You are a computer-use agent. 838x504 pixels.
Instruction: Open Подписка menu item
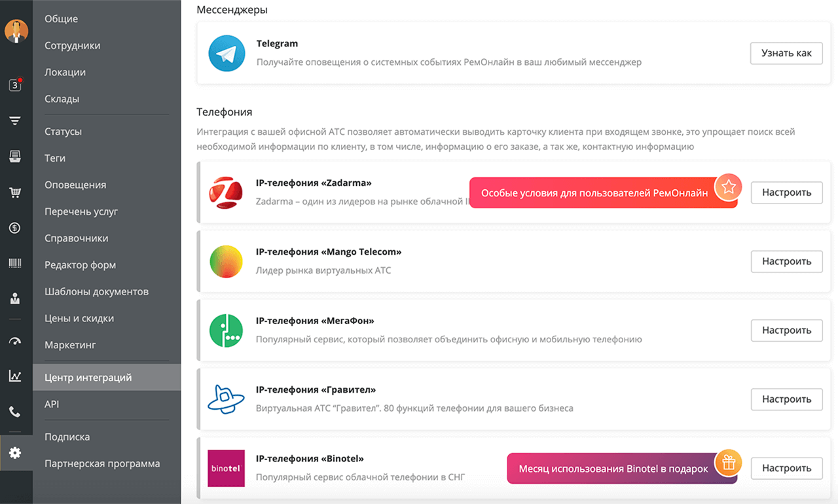tap(67, 437)
